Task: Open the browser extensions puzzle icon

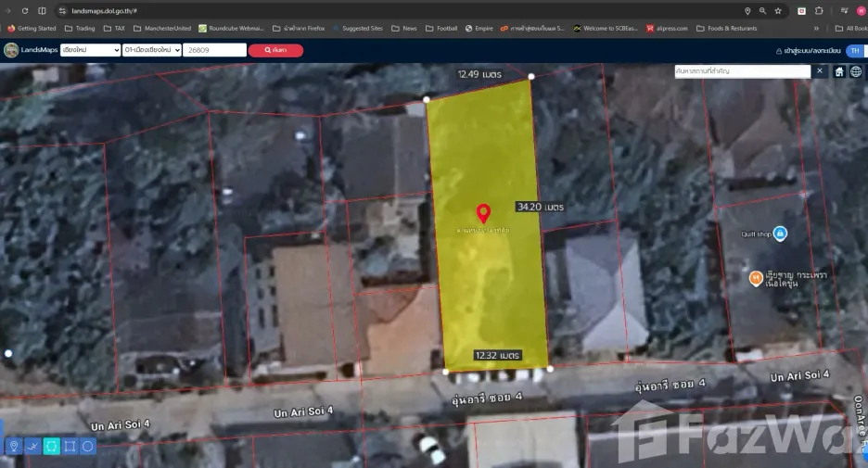Action: click(x=819, y=10)
